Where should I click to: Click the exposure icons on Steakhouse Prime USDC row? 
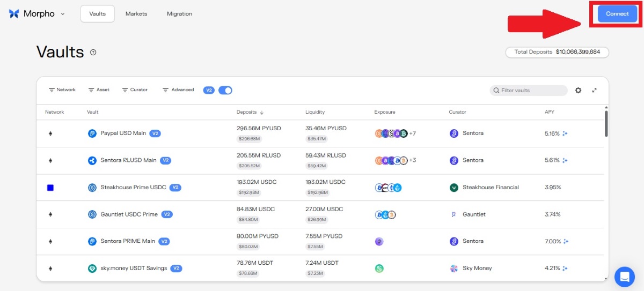tap(388, 188)
